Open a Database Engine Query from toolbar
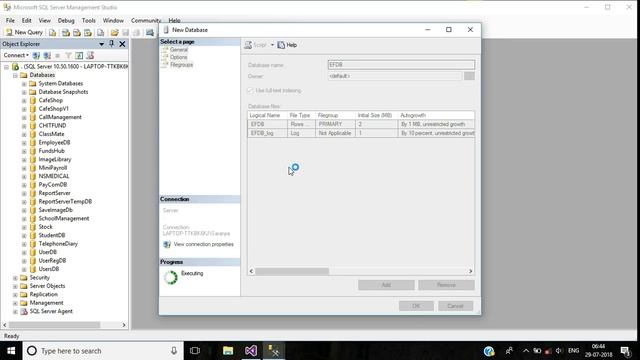This screenshot has height=360, width=640. point(53,32)
